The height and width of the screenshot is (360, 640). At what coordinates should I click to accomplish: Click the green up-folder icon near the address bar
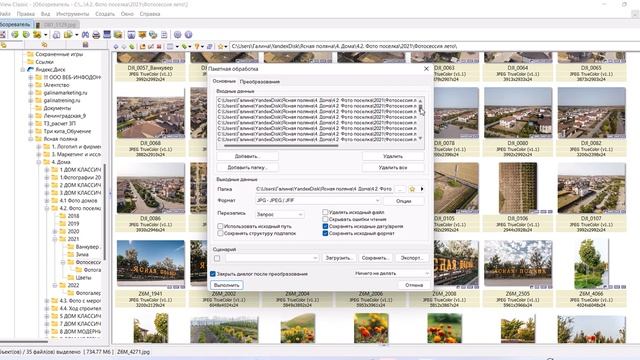coord(132,47)
